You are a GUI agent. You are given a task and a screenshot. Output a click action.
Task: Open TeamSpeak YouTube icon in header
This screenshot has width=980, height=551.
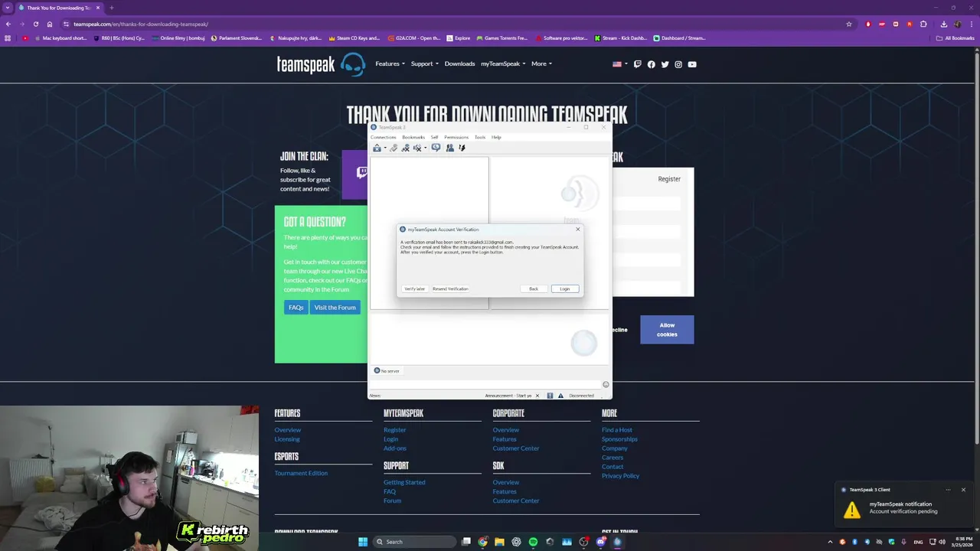pyautogui.click(x=692, y=64)
